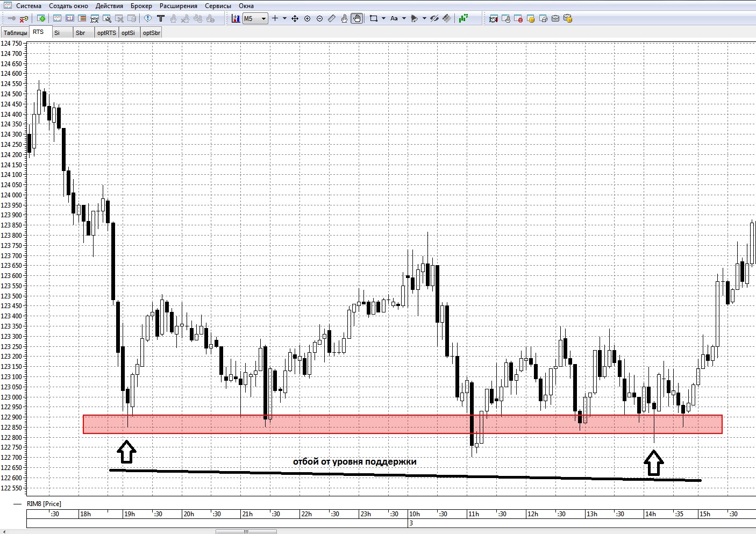This screenshot has width=756, height=534.
Task: Switch to the optSbr tab
Action: (x=152, y=33)
